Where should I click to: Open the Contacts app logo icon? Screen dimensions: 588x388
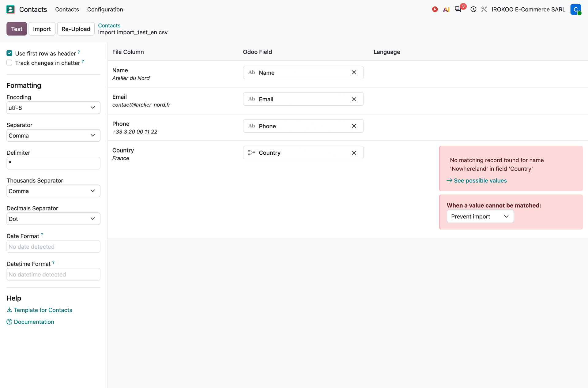pos(10,9)
